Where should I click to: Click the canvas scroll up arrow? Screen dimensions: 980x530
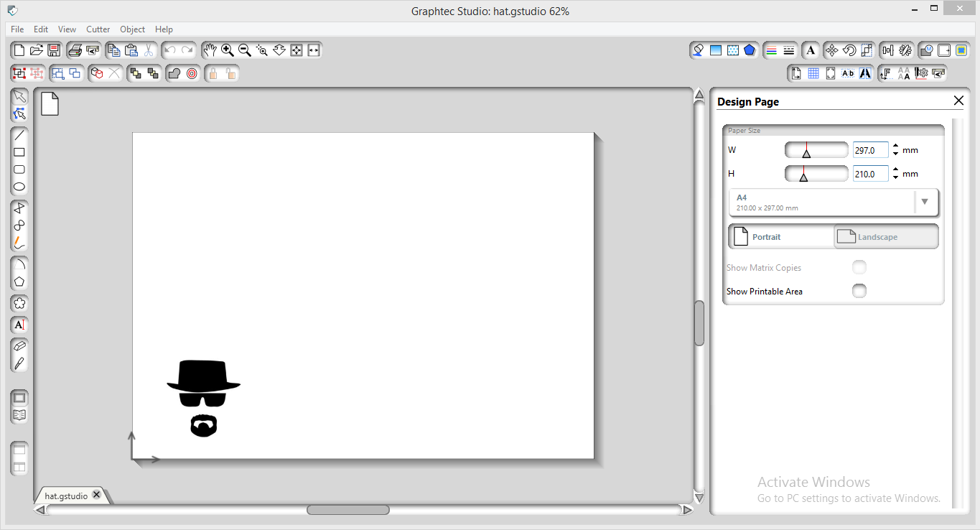699,94
